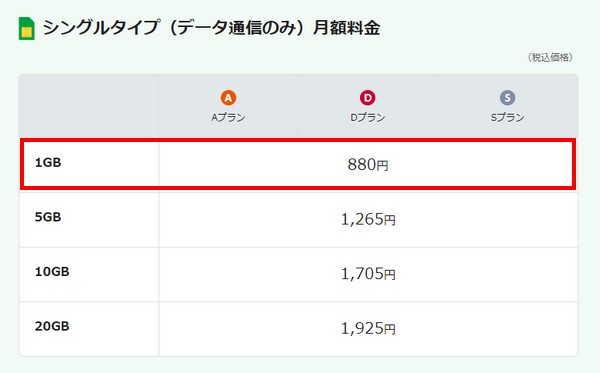The image size is (600, 373).
Task: Click the green SIM card icon
Action: click(x=26, y=28)
